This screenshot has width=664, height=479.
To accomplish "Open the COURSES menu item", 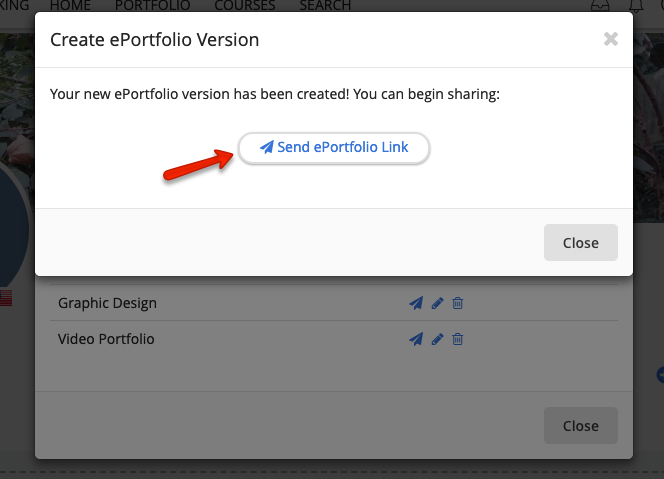I will coord(245,6).
